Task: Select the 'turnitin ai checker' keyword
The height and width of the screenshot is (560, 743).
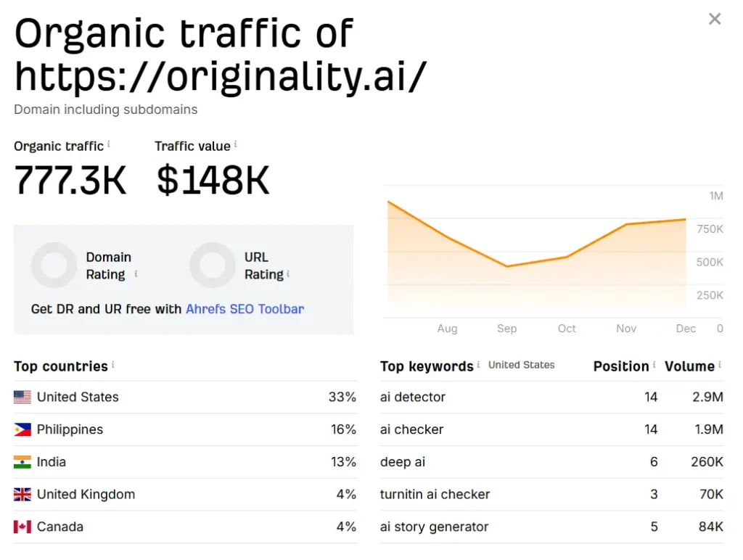Action: point(435,495)
